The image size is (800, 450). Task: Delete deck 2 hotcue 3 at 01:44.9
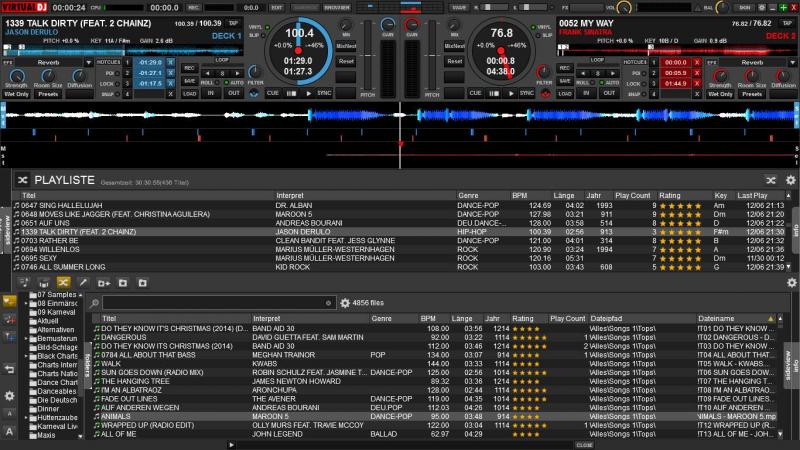(697, 83)
